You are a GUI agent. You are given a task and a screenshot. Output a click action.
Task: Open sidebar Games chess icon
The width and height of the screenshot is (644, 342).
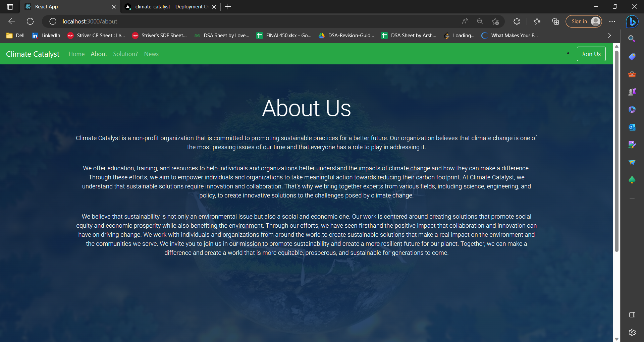coord(632,92)
